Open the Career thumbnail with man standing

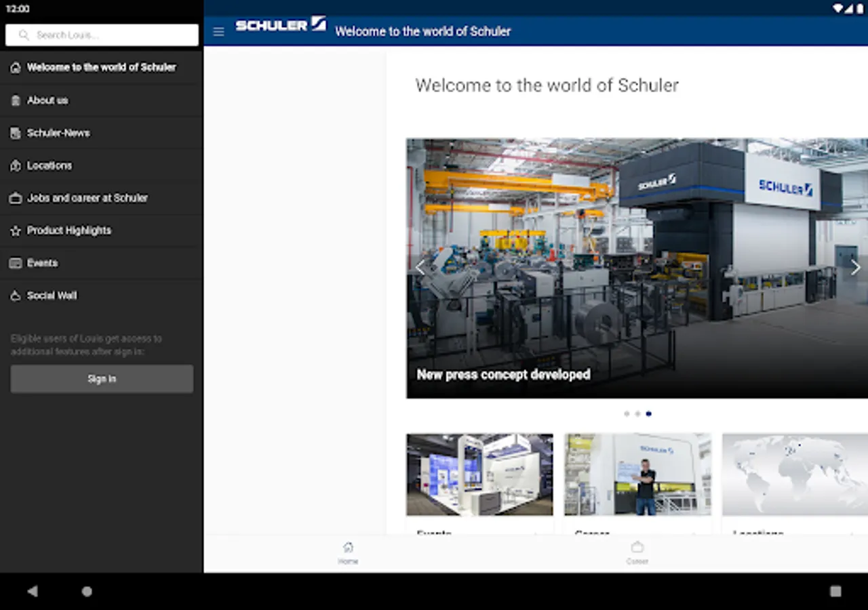pos(637,474)
